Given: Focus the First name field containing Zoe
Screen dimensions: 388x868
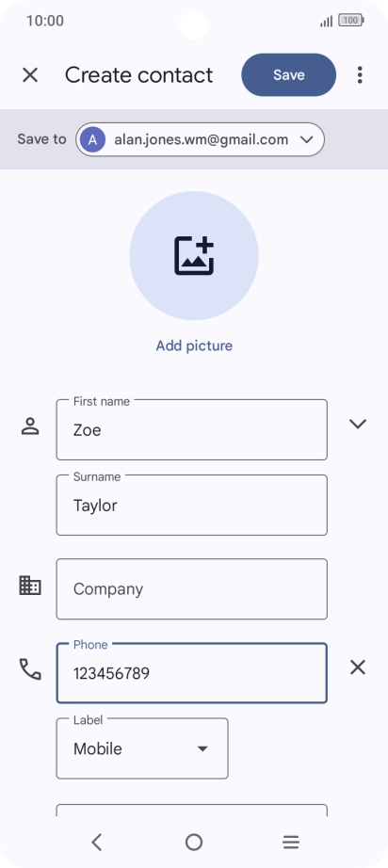Looking at the screenshot, I should point(191,429).
